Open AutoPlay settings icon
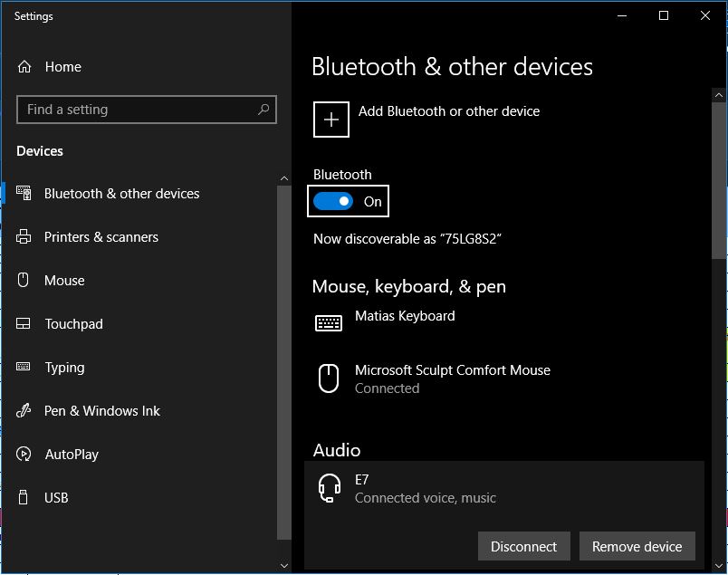The width and height of the screenshot is (728, 575). [x=25, y=454]
